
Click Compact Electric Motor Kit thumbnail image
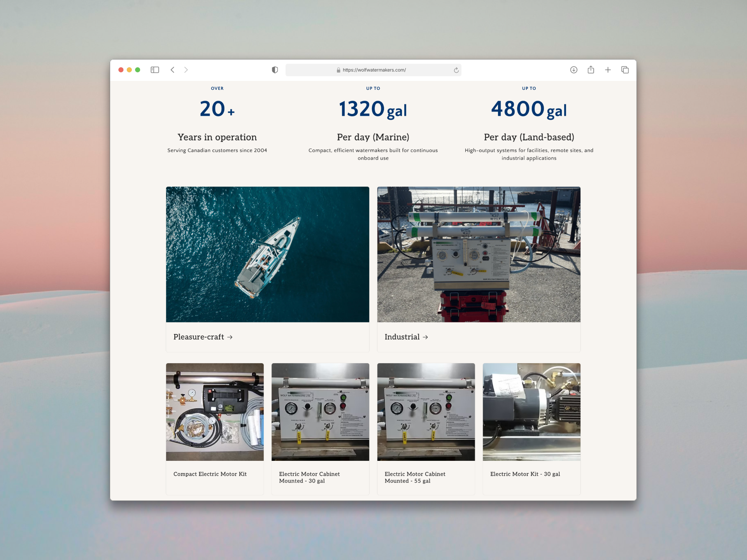(215, 412)
